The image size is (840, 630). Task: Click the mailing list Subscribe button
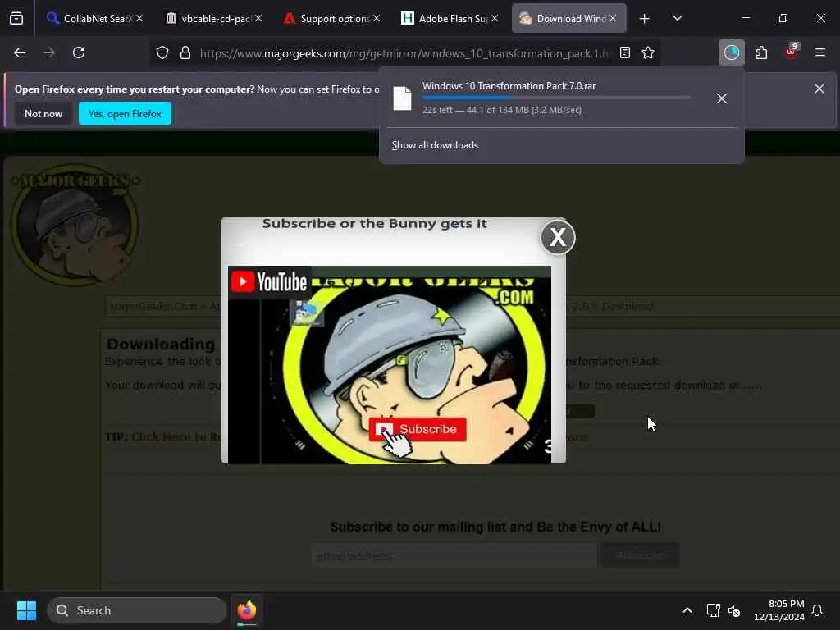640,555
